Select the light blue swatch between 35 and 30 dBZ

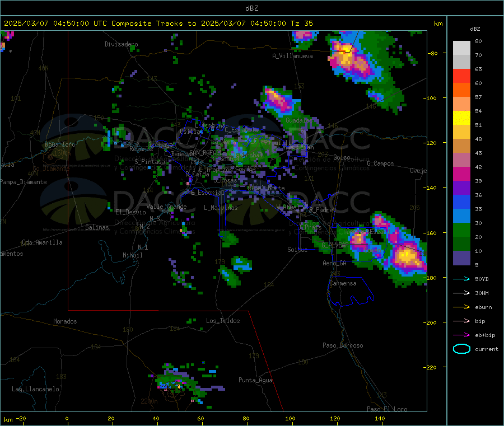tap(461, 216)
